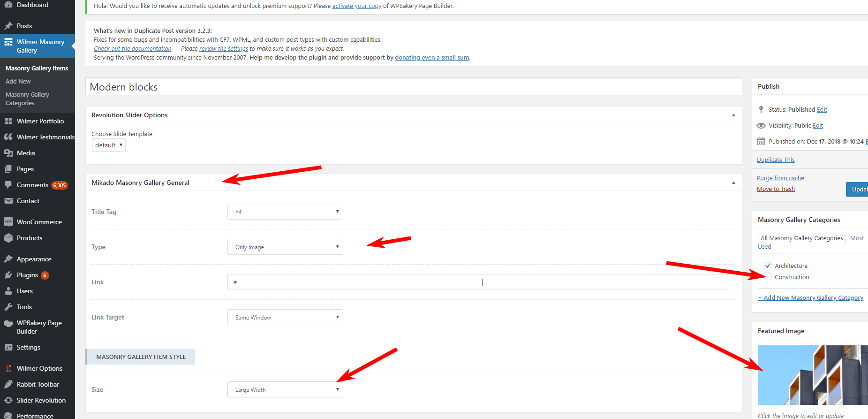
Task: Collapse the Mikado Masonry Gallery General panel
Action: click(734, 183)
